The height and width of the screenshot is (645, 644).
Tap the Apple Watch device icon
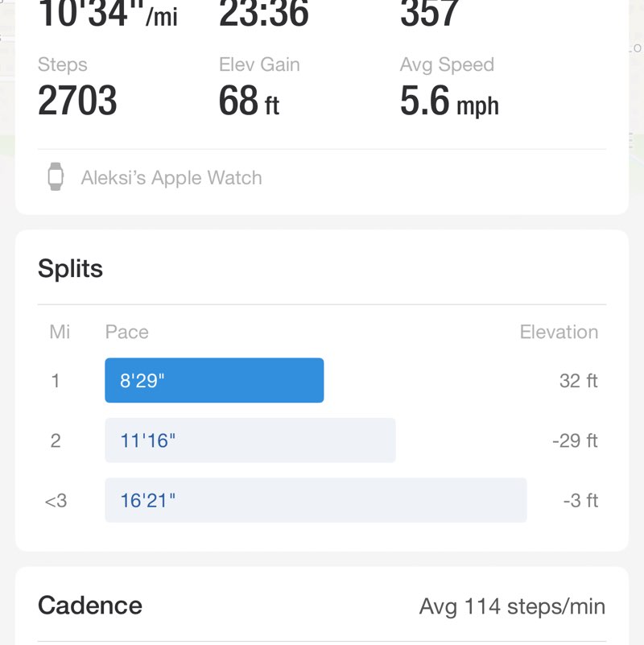[56, 177]
